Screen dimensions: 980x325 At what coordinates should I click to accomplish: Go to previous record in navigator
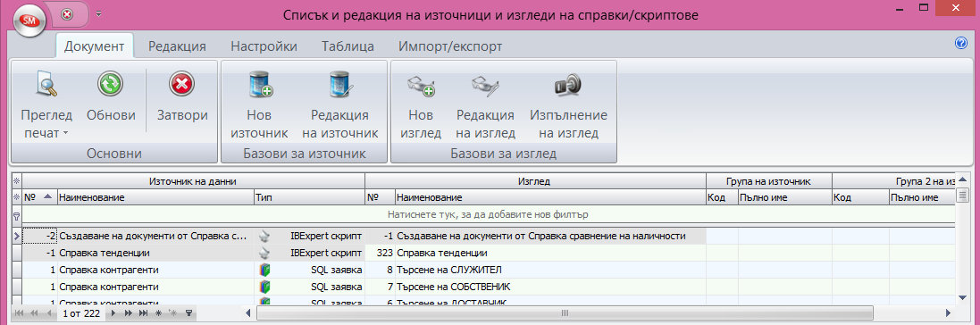tap(48, 313)
